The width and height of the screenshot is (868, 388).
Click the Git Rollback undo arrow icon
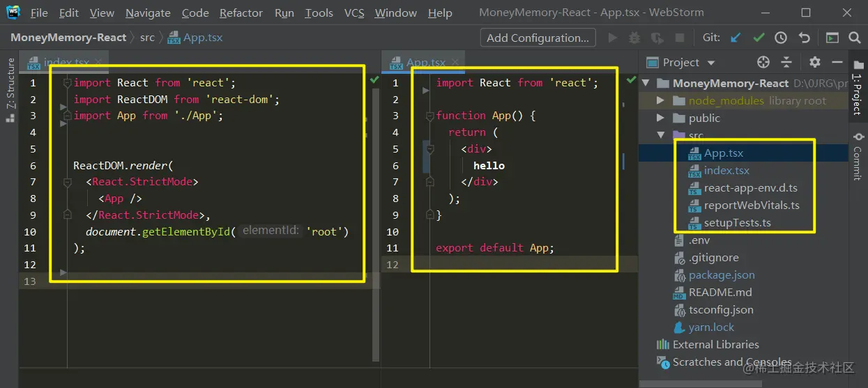(x=805, y=38)
